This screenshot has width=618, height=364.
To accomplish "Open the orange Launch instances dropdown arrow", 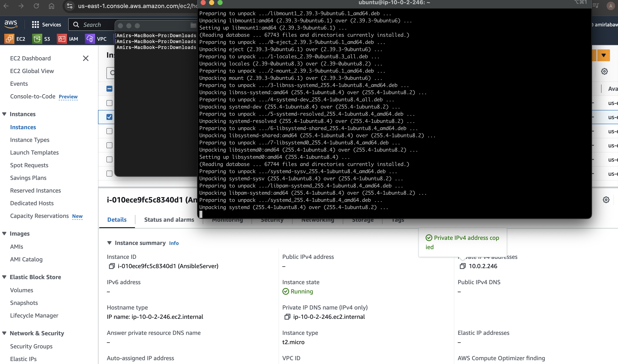I will [603, 55].
